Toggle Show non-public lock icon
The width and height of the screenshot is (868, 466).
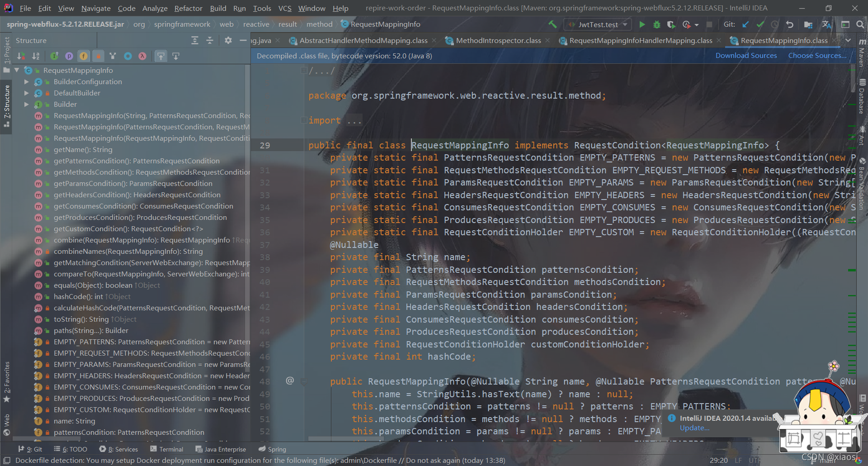tap(98, 56)
